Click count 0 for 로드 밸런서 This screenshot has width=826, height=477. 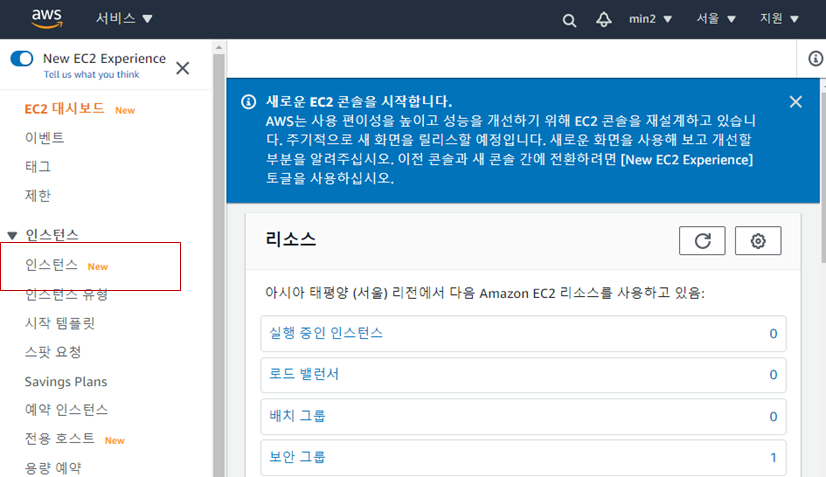point(773,375)
